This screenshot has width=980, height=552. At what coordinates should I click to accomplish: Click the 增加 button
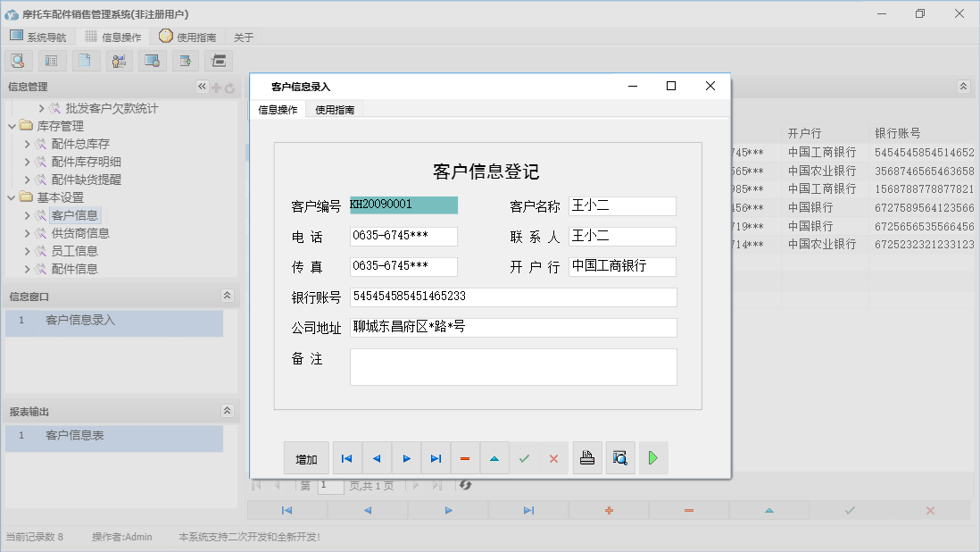pos(306,457)
